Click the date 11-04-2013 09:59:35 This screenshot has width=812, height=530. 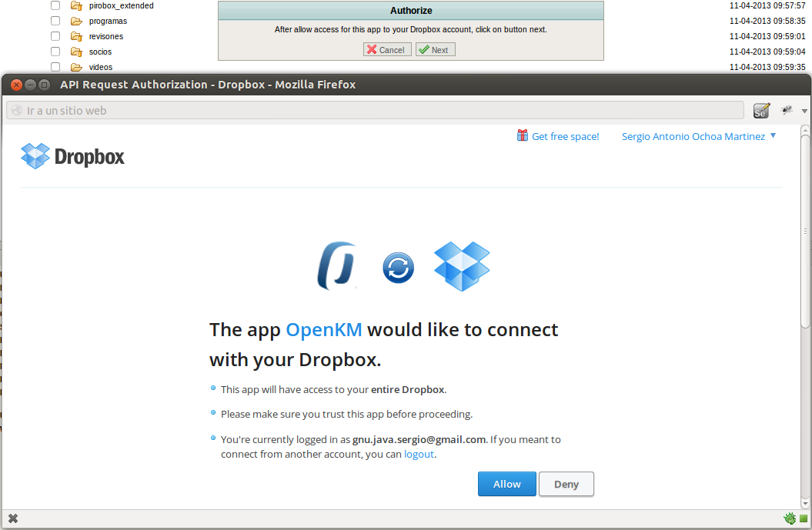click(x=767, y=67)
